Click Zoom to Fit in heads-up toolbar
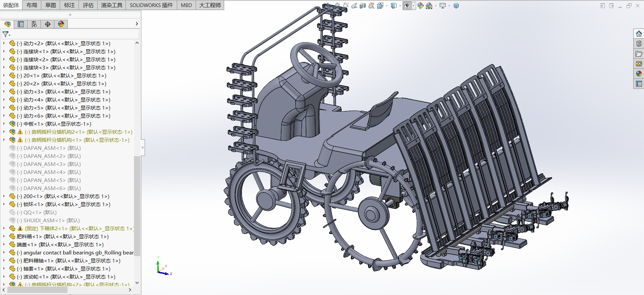Screen dimensions: 644x295 tap(337, 5)
